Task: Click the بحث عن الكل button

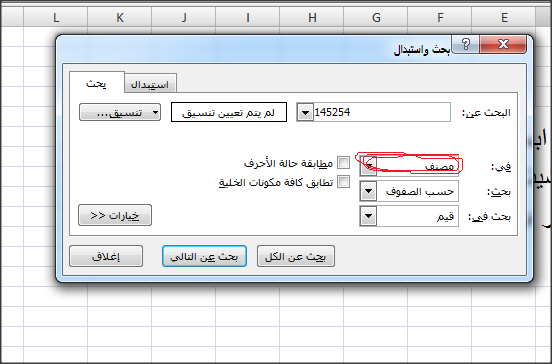Action: pyautogui.click(x=296, y=256)
